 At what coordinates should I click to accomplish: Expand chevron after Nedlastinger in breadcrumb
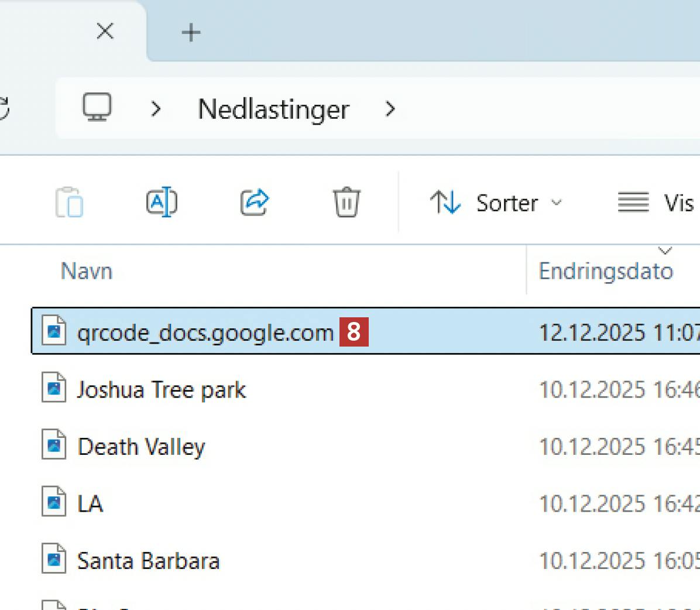[x=390, y=109]
